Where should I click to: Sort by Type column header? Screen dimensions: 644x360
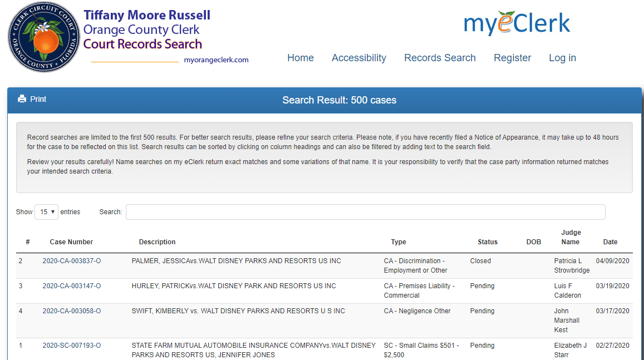tap(399, 242)
